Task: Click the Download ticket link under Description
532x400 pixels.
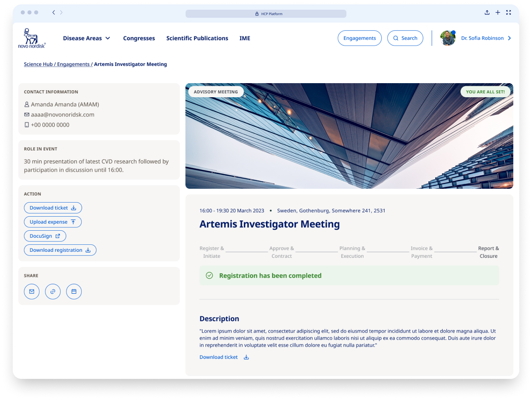Action: pyautogui.click(x=219, y=357)
